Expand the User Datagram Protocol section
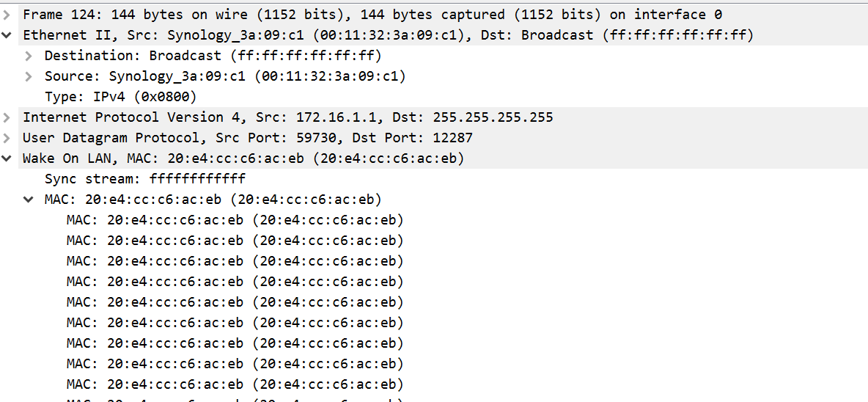This screenshot has width=868, height=402. click(x=6, y=138)
